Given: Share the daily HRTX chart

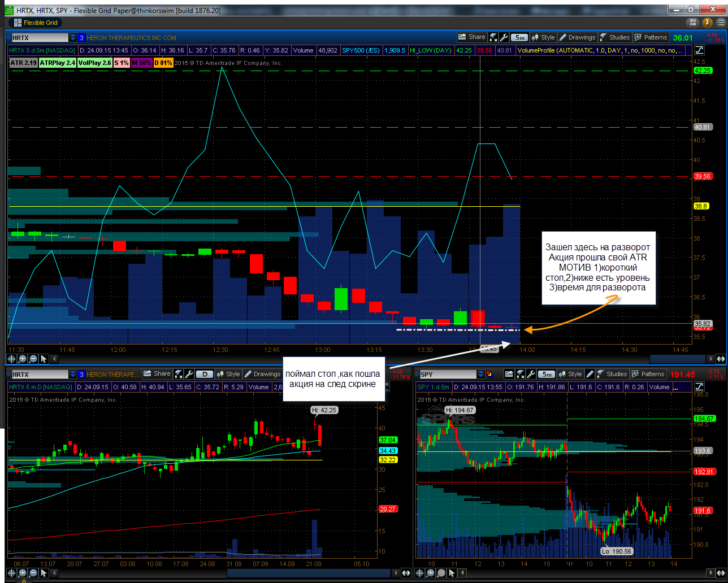Looking at the screenshot, I should click(x=157, y=373).
